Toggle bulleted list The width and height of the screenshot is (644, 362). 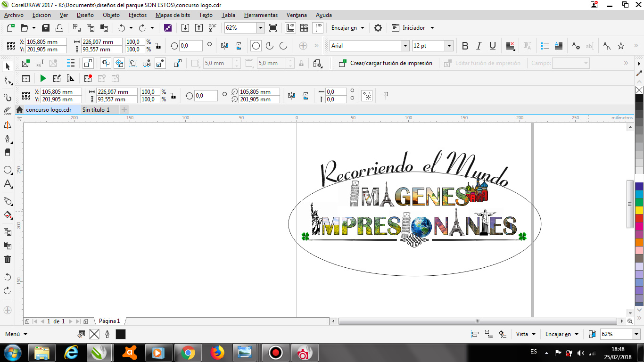pos(545,46)
